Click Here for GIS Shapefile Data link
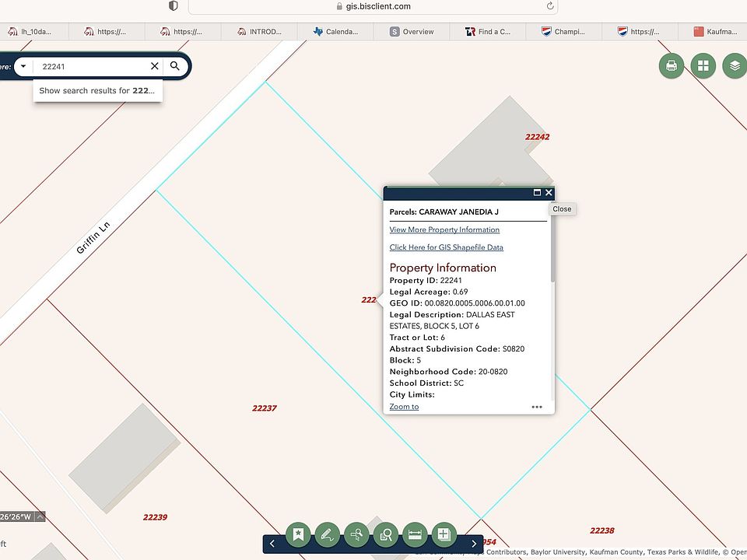 point(446,247)
